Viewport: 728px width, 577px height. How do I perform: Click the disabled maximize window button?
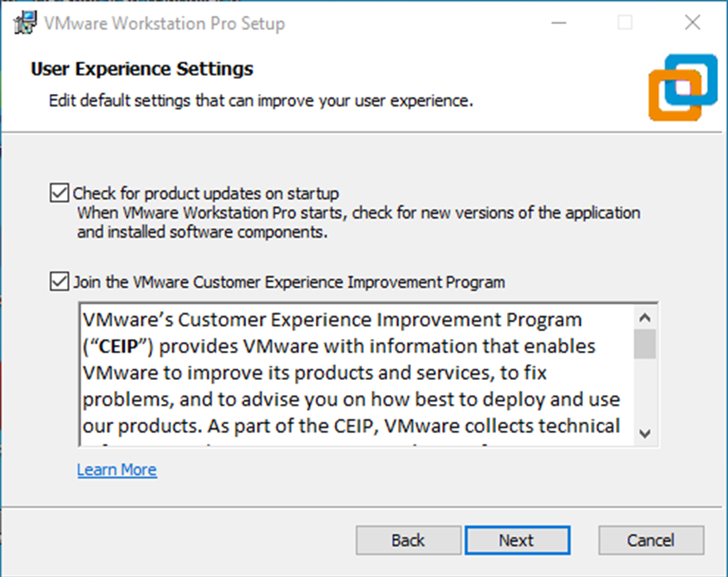624,23
